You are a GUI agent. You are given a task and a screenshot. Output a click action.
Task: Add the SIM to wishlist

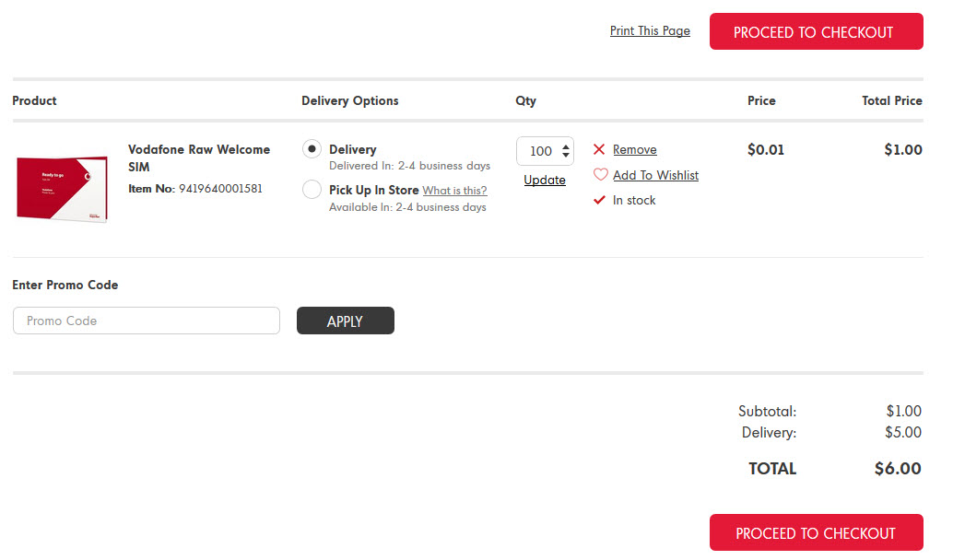(656, 175)
